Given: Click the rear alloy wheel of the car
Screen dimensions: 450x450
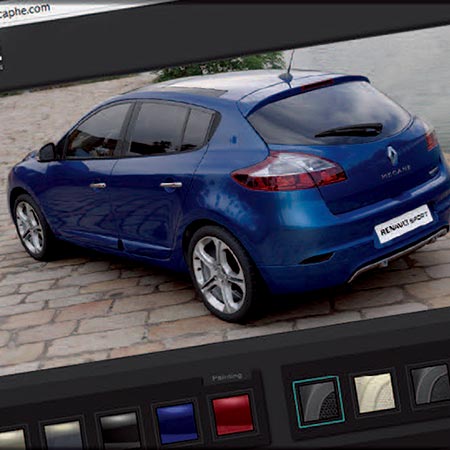Looking at the screenshot, I should 221,274.
